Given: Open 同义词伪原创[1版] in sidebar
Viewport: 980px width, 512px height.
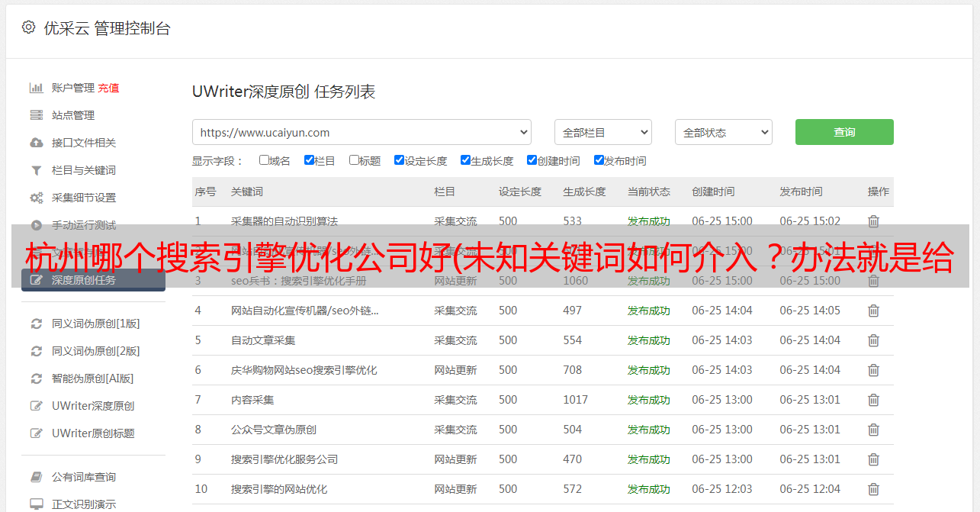Looking at the screenshot, I should point(95,324).
